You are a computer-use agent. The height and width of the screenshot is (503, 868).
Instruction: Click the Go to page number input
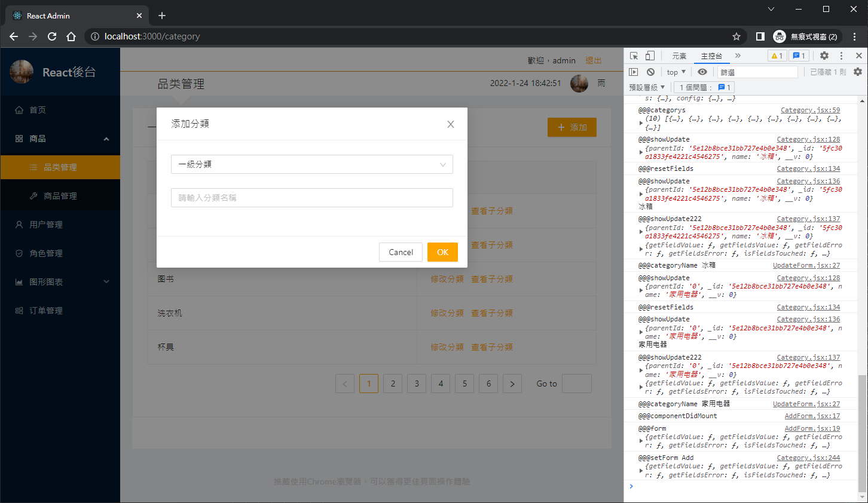577,384
